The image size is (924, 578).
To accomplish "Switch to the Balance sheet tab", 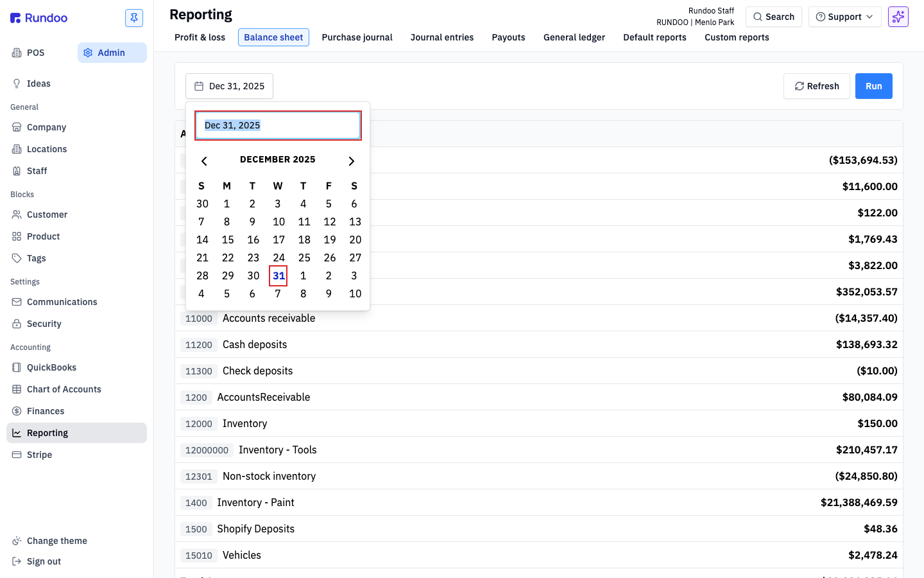I will (x=273, y=37).
